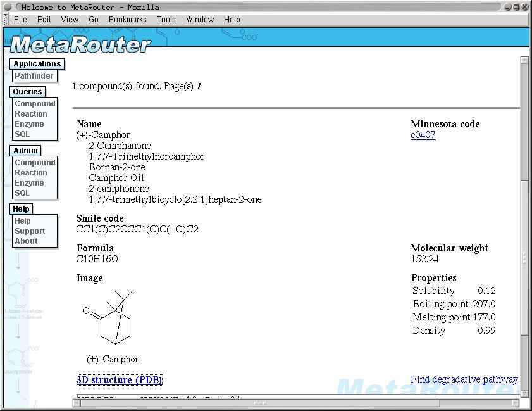This screenshot has width=532, height=411.
Task: Open Minnesota code c0407 link
Action: coord(423,135)
